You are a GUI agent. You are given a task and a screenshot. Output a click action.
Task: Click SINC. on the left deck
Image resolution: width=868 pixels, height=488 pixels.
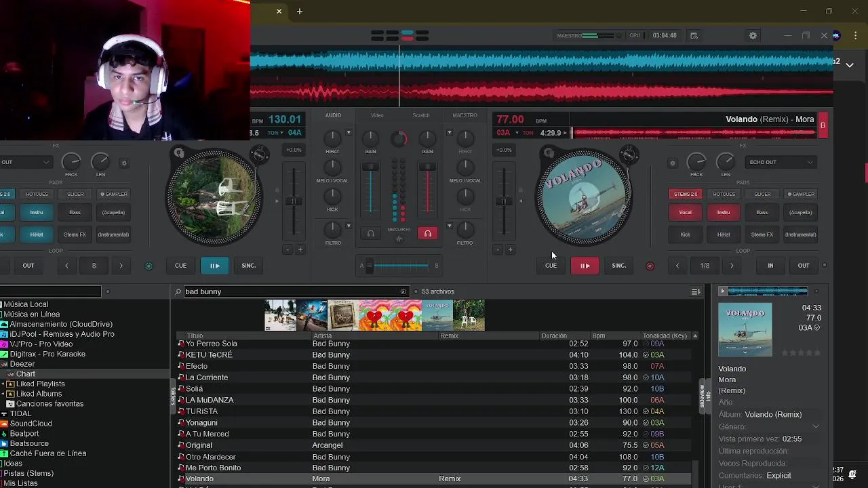[x=249, y=266]
